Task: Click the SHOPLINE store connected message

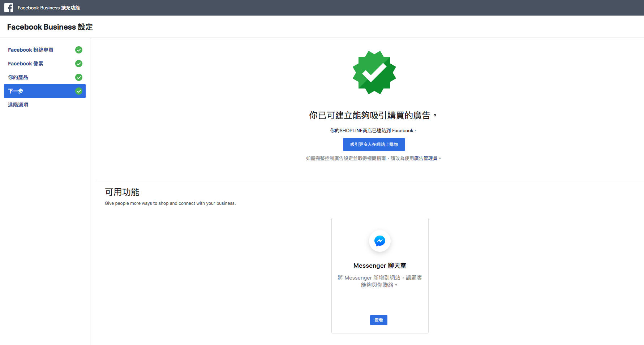Action: (373, 131)
